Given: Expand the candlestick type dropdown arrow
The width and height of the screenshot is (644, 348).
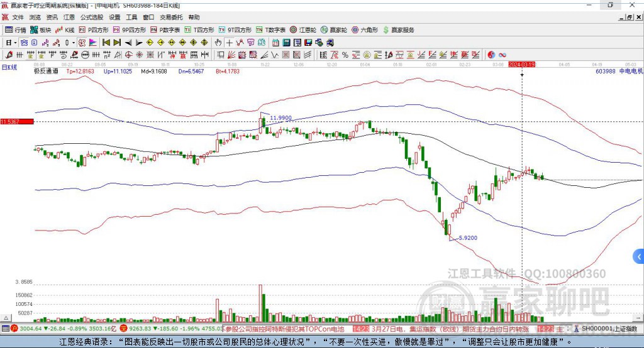Looking at the screenshot, I should click(x=74, y=43).
